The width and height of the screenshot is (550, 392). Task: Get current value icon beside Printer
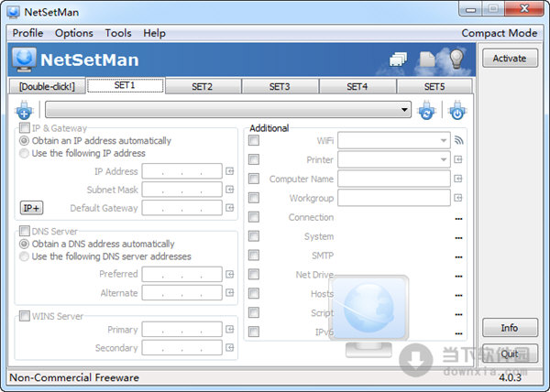[458, 159]
